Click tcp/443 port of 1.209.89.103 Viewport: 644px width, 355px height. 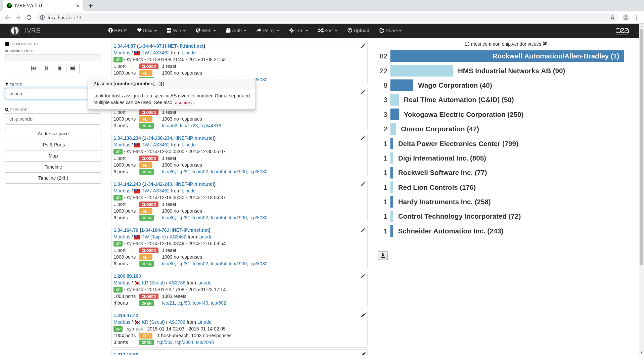point(200,303)
